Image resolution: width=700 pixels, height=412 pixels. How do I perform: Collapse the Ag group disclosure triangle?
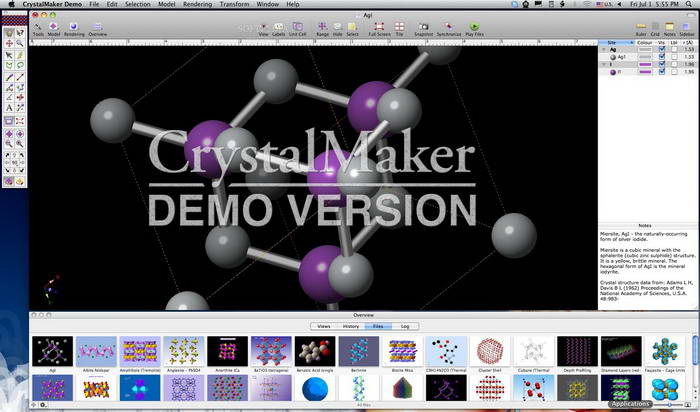[604, 50]
